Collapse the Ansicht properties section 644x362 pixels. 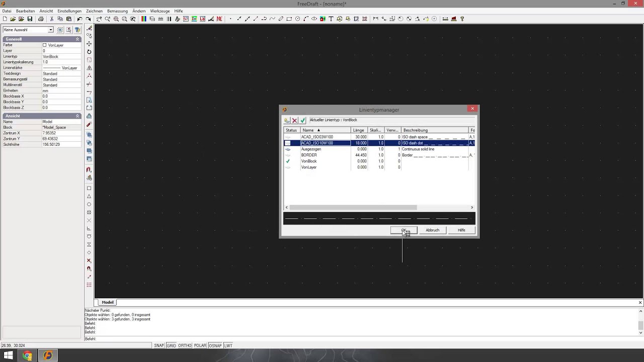click(x=77, y=116)
